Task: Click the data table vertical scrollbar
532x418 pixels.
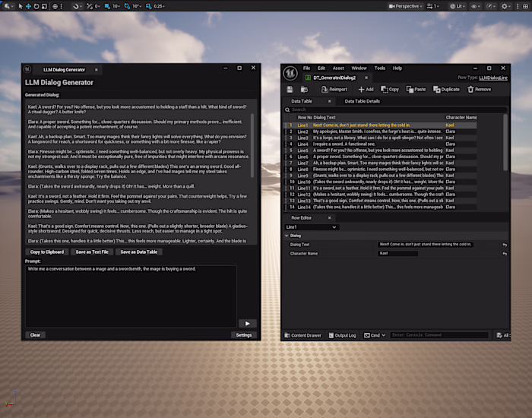Action: [x=505, y=143]
